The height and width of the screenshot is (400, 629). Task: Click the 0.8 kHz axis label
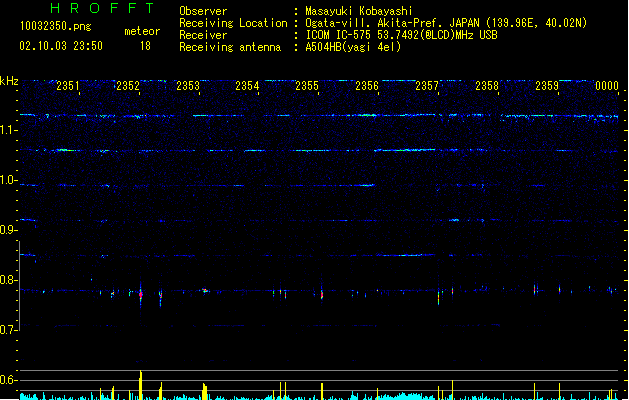click(8, 280)
